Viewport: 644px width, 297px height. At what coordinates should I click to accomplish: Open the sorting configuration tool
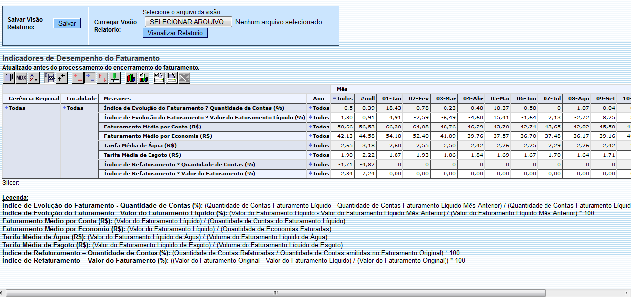[x=33, y=77]
